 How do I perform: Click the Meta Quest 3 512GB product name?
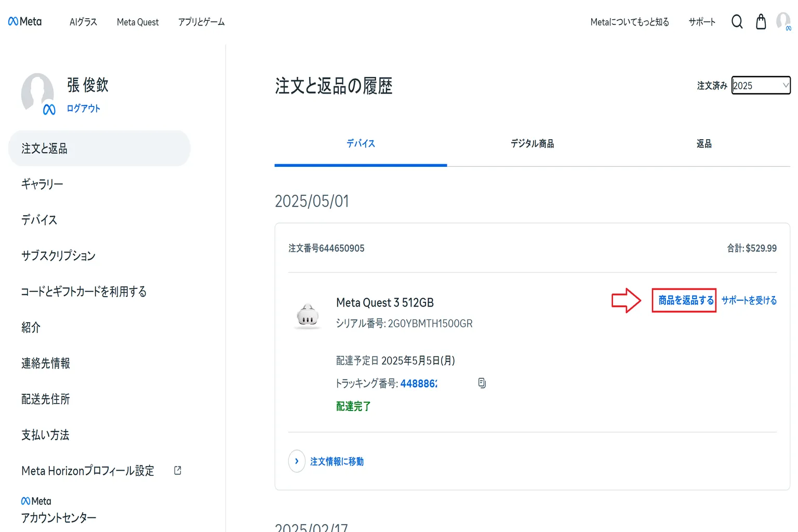[x=385, y=302]
